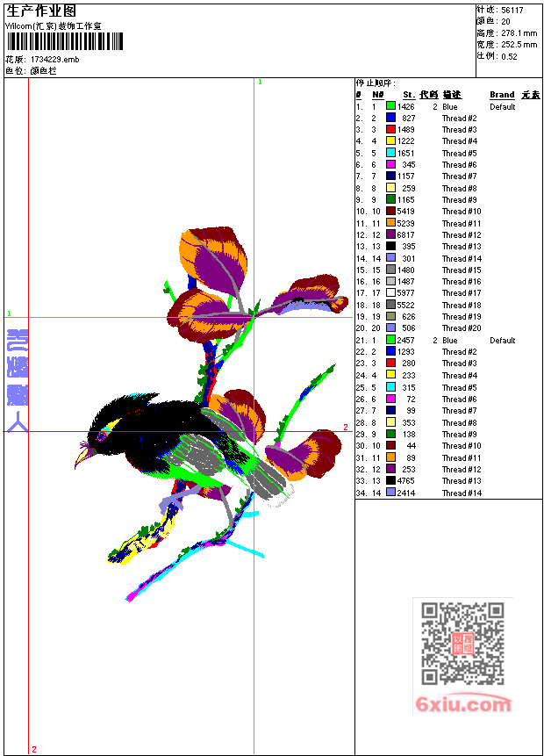Image resolution: width=544 pixels, height=756 pixels.
Task: Click the width 252.5 mm
Action: (519, 45)
